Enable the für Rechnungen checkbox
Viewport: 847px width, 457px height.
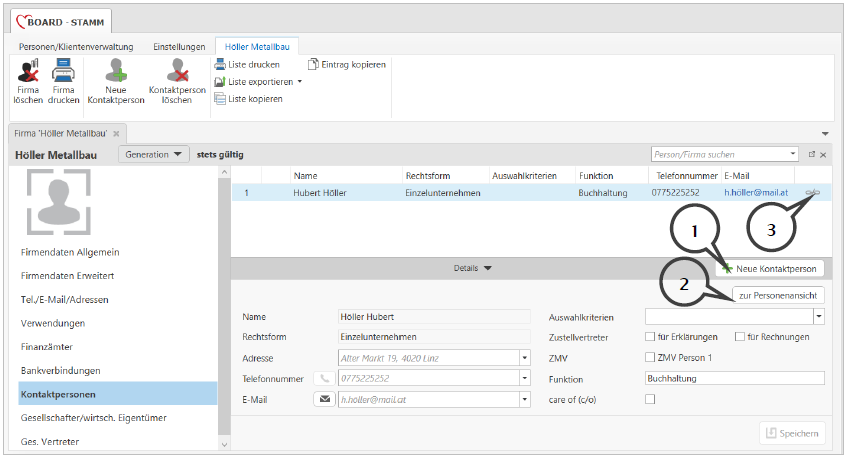tap(740, 337)
